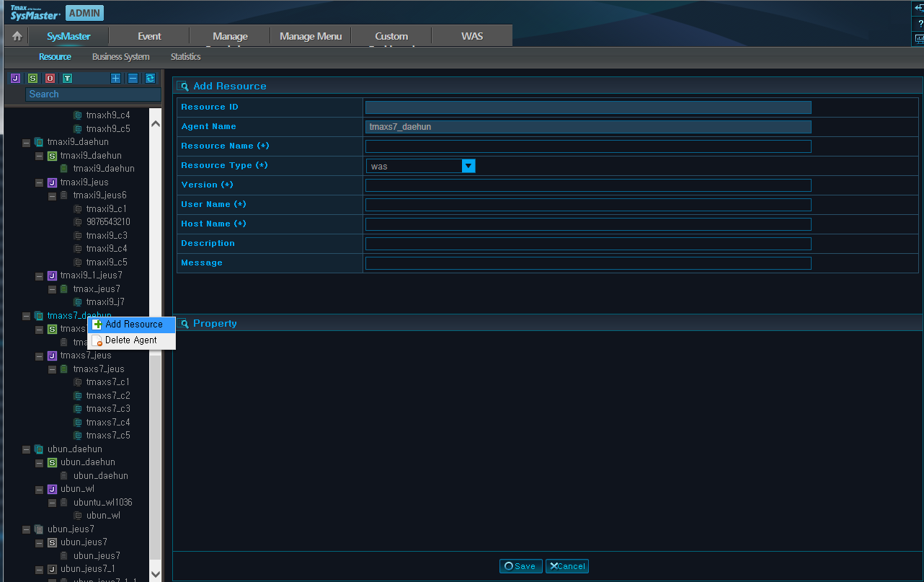Viewport: 924px width, 582px height.
Task: Open the SysMaster main tab
Action: (x=68, y=36)
